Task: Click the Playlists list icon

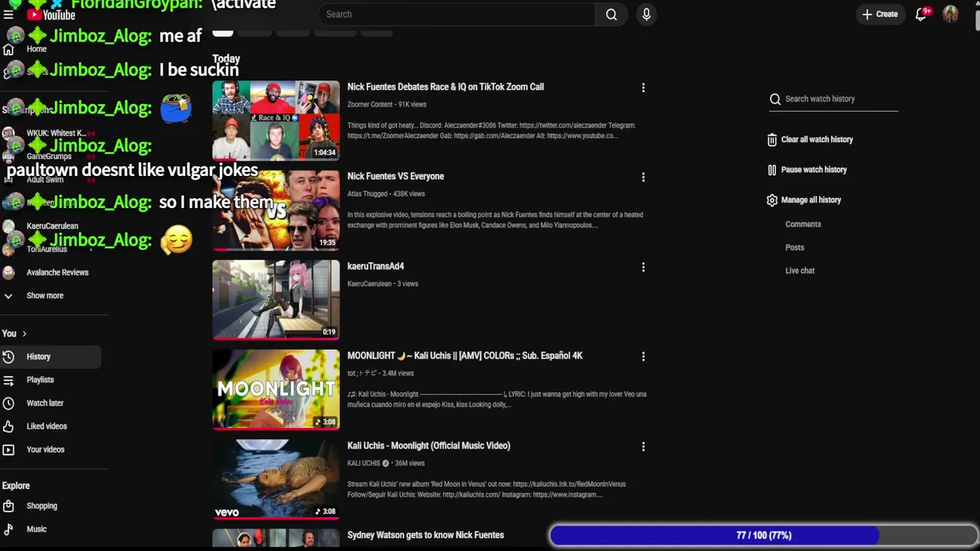Action: click(x=8, y=380)
